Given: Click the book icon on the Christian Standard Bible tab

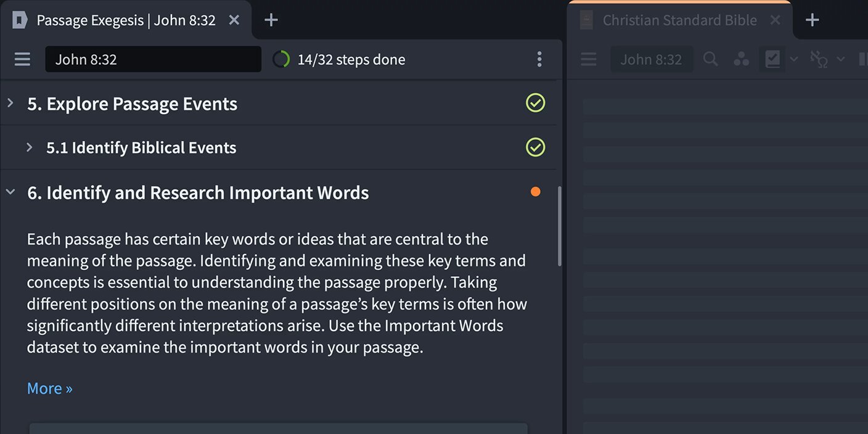Looking at the screenshot, I should pyautogui.click(x=587, y=20).
